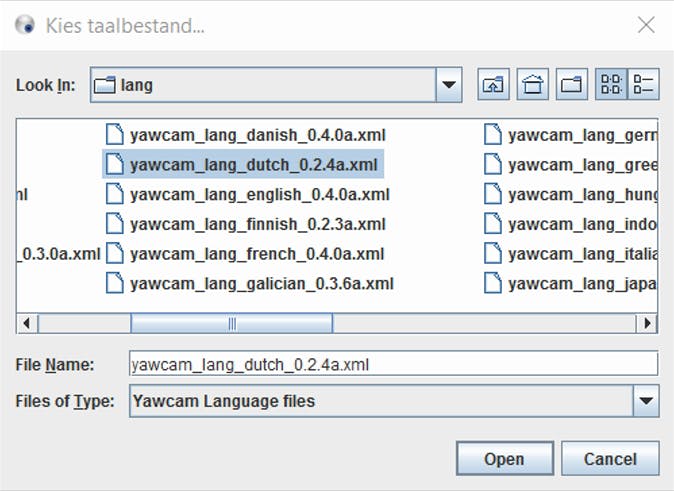This screenshot has width=674, height=491.
Task: Select yawcam_lang_dutch_0.2.4a.xml file
Action: coord(254,164)
